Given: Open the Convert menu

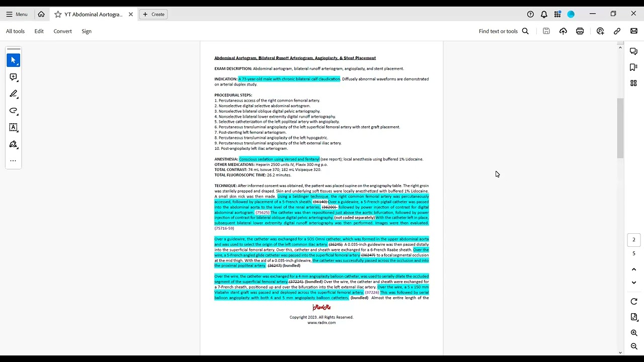Looking at the screenshot, I should [63, 31].
